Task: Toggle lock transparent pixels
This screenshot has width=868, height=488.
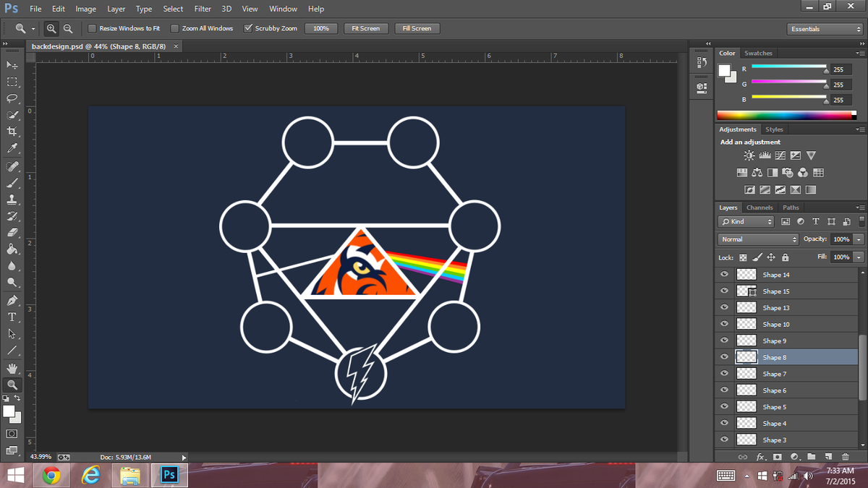Action: tap(744, 257)
